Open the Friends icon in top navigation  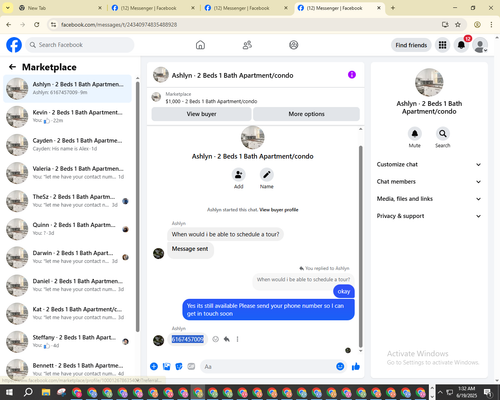[247, 45]
